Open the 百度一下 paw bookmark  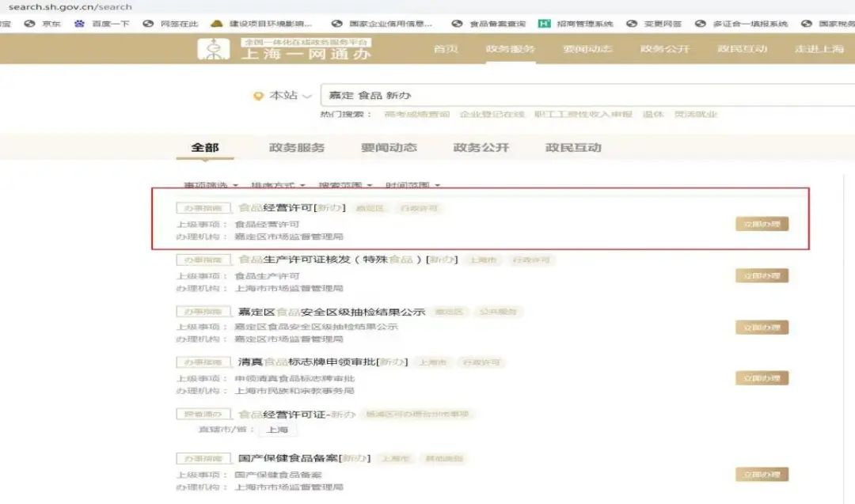pyautogui.click(x=79, y=24)
